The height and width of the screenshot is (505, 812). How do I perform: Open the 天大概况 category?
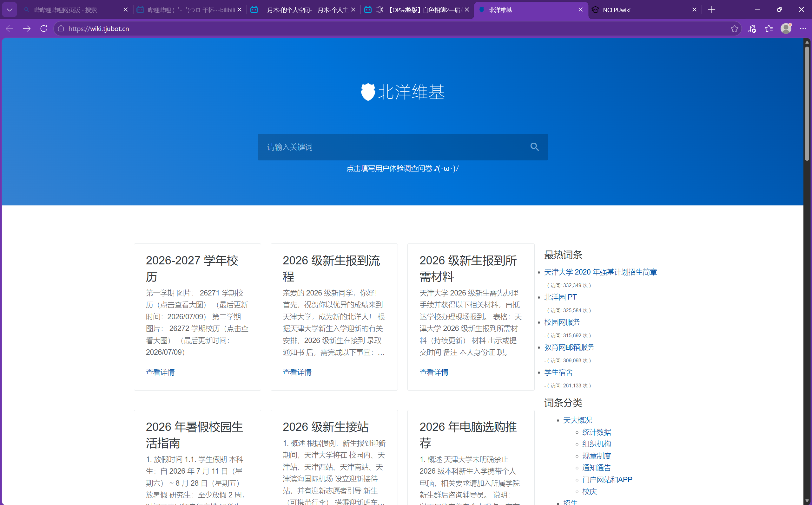(577, 420)
